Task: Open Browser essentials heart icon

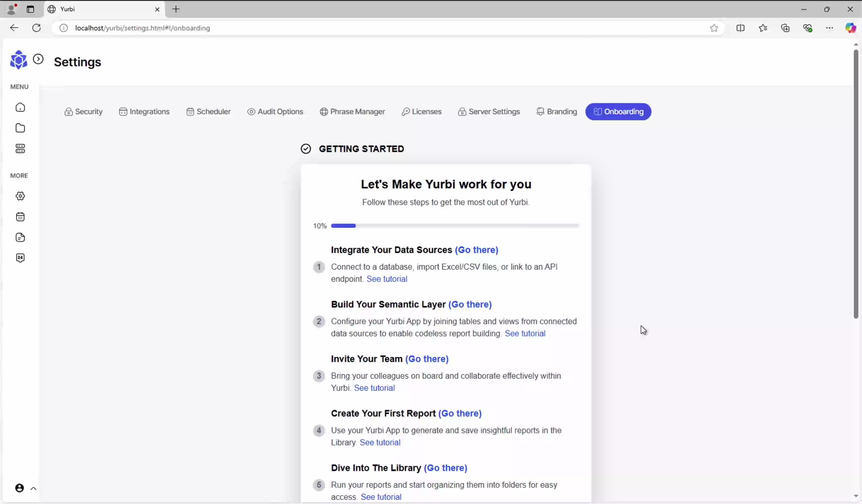Action: [808, 28]
